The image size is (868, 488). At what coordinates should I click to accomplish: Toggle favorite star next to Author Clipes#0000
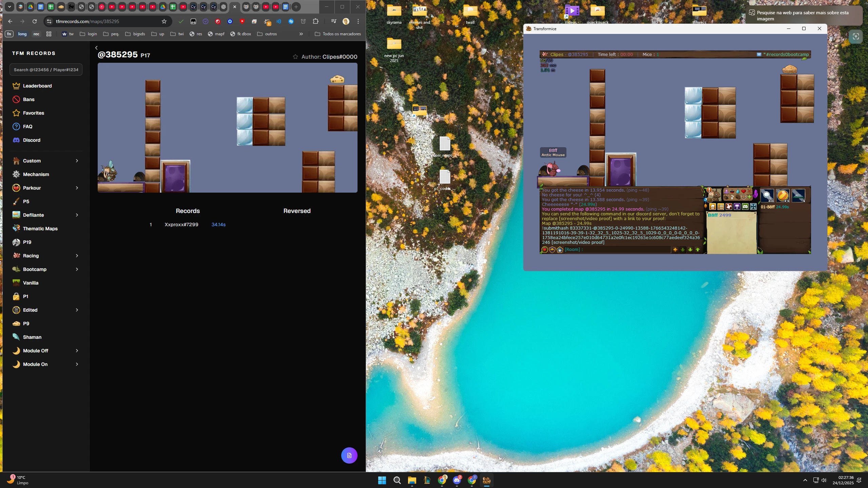pos(295,57)
